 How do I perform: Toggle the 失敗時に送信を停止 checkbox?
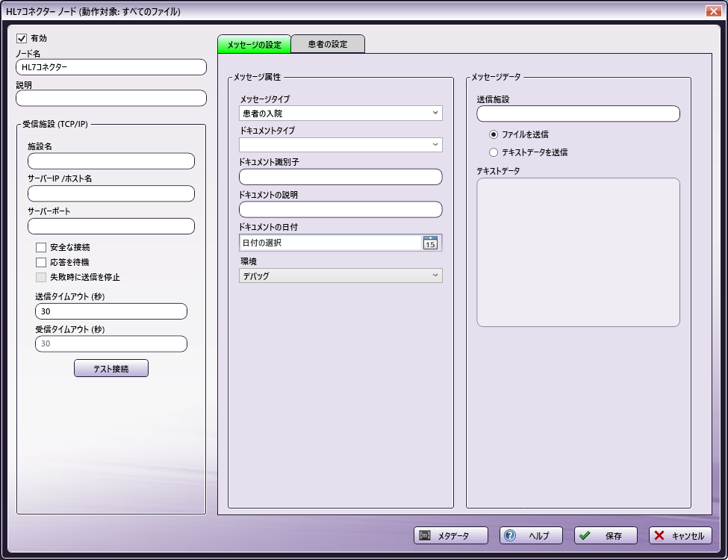click(x=41, y=277)
